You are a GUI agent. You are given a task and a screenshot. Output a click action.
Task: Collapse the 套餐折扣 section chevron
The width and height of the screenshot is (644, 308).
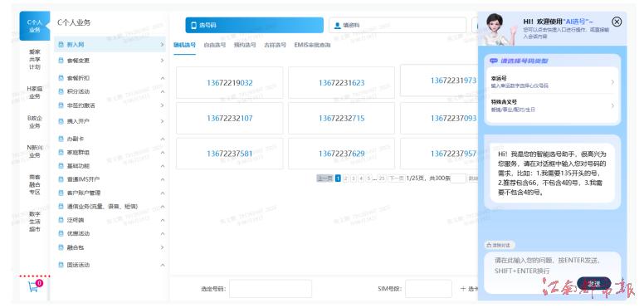[162, 78]
